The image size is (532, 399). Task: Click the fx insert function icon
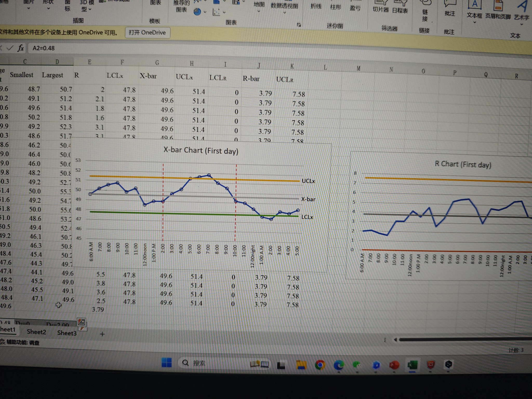click(20, 48)
